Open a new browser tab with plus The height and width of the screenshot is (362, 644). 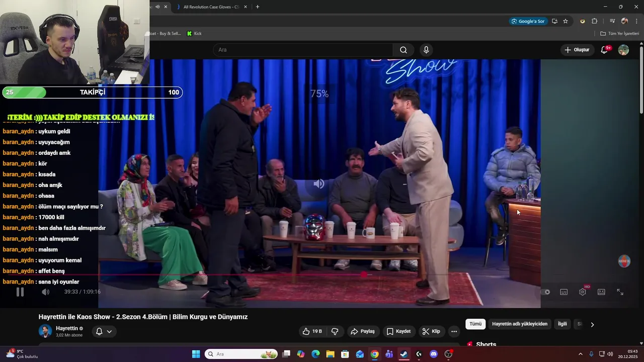point(258,7)
